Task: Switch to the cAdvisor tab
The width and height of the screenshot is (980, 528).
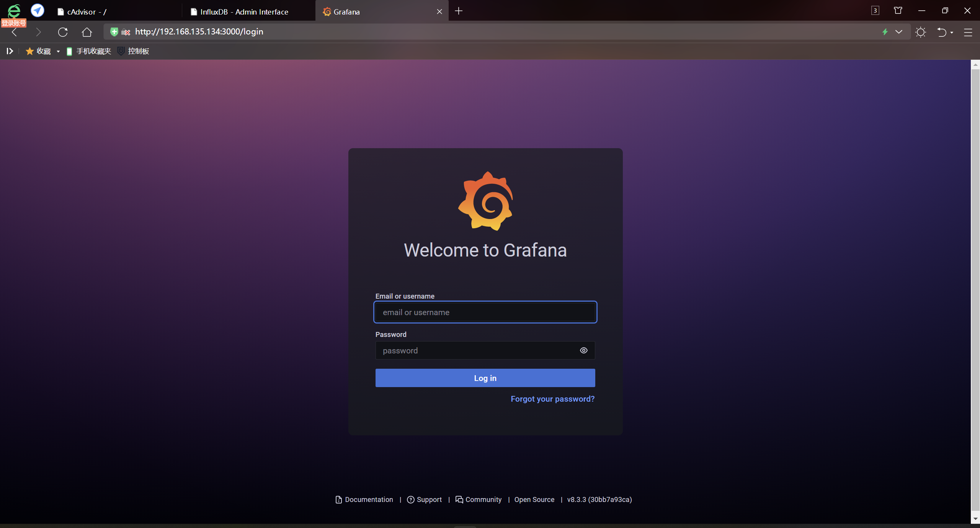Action: point(115,12)
